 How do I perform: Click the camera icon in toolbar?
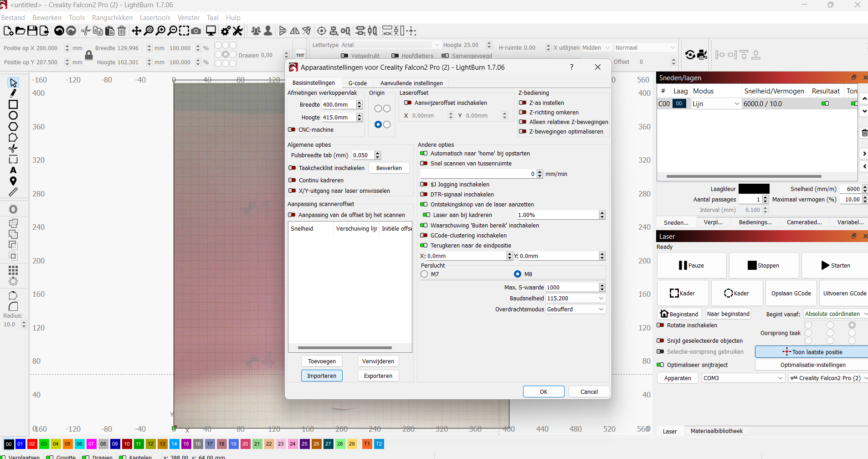(x=196, y=31)
